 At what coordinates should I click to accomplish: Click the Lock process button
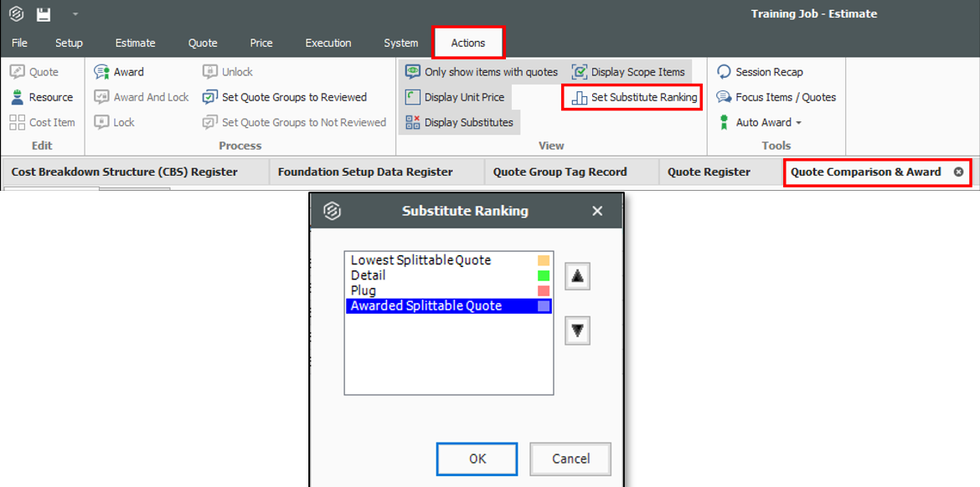coord(115,122)
